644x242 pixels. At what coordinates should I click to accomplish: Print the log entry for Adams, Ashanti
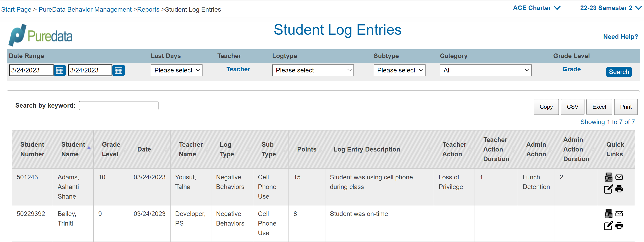tap(619, 189)
